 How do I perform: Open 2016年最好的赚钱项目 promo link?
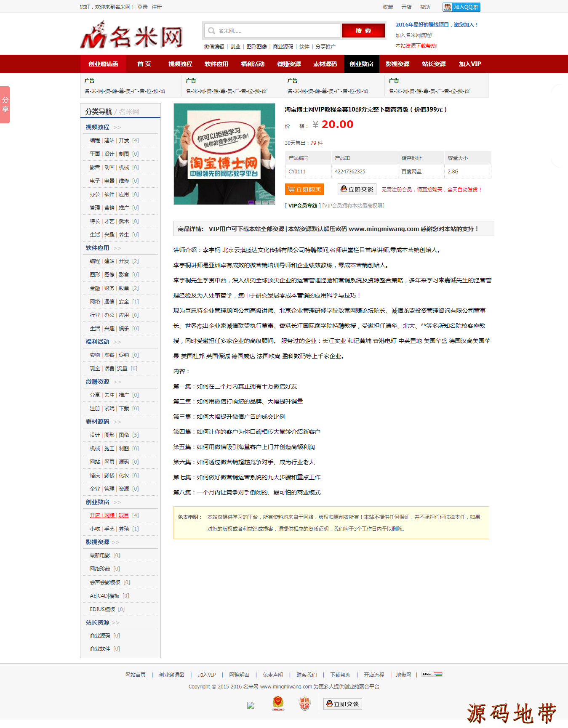(x=437, y=25)
